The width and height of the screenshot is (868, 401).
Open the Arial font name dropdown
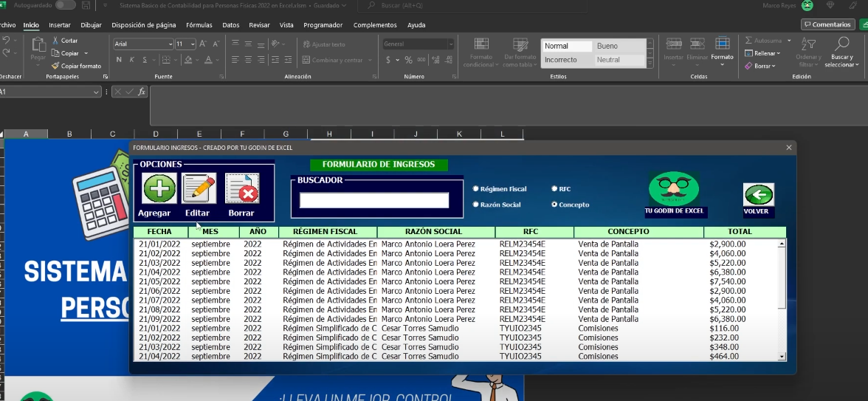point(170,44)
